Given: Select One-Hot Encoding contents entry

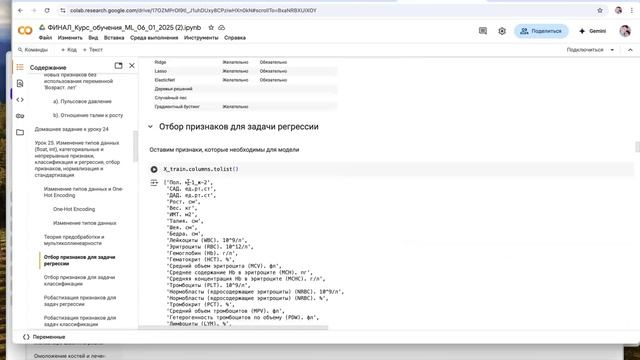Looking at the screenshot, I should (x=74, y=209).
